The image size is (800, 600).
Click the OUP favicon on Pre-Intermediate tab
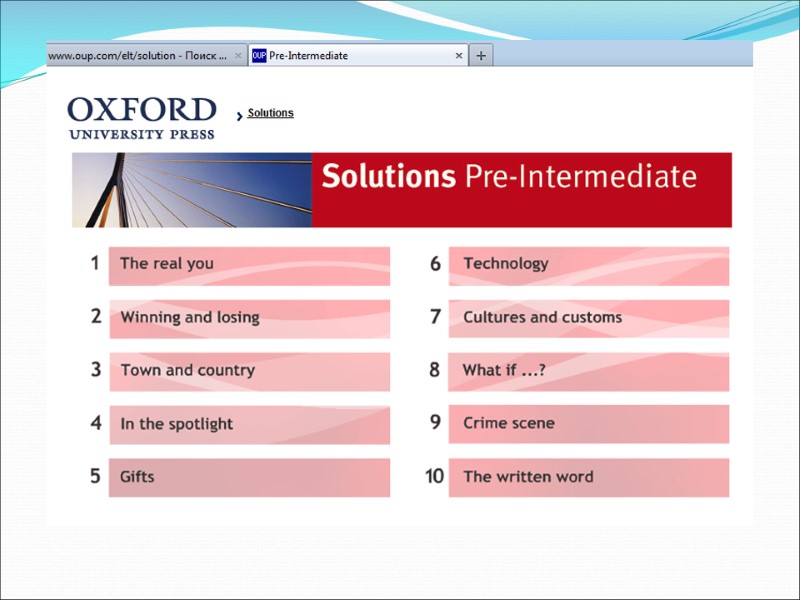point(259,56)
